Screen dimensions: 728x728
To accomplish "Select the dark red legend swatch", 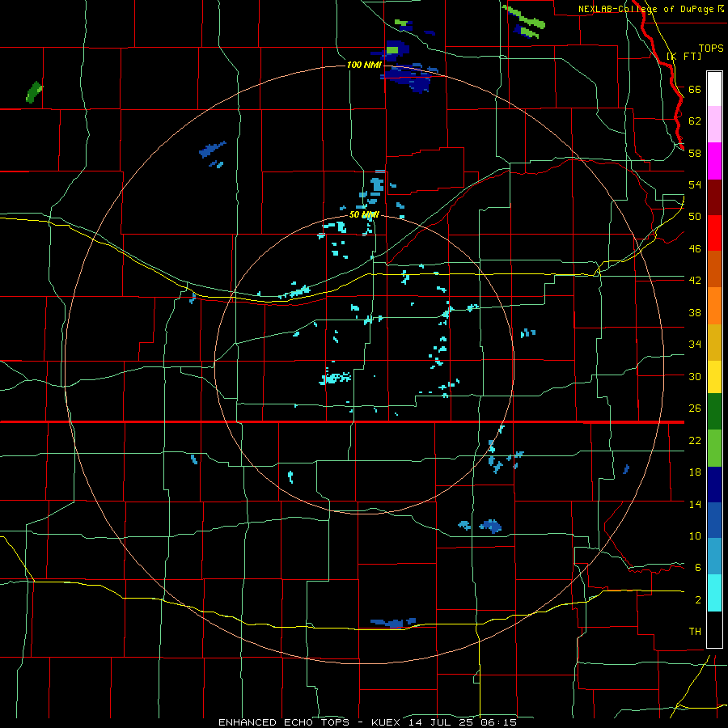I will [714, 197].
